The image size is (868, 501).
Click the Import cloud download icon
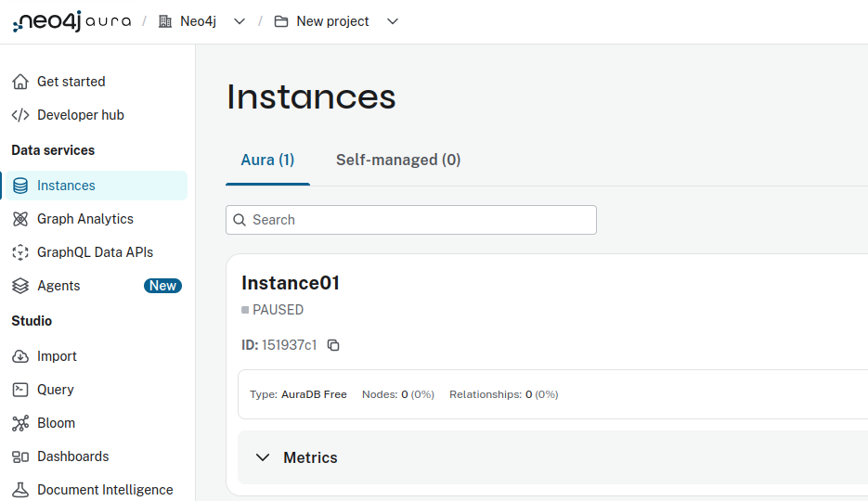pyautogui.click(x=20, y=356)
